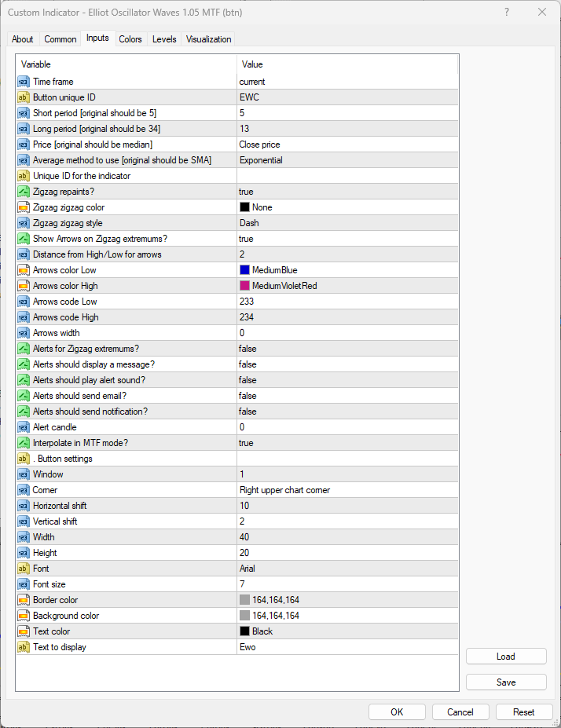
Task: Open the Corner 'Right upper chart corner' dropdown
Action: 347,490
